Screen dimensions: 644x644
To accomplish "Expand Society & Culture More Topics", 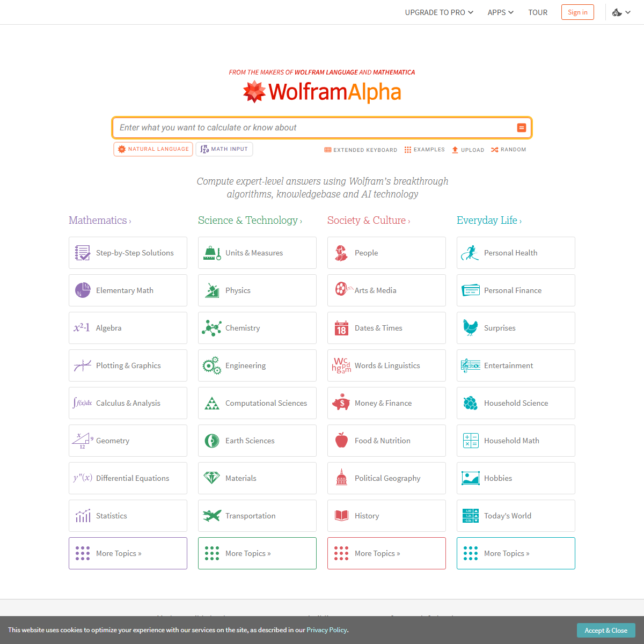I will click(386, 553).
